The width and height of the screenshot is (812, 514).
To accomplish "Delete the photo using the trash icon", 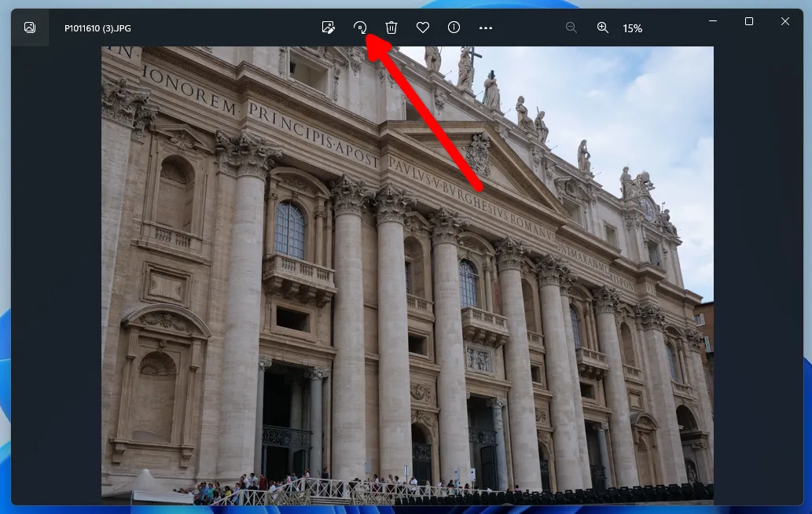I will tap(391, 28).
